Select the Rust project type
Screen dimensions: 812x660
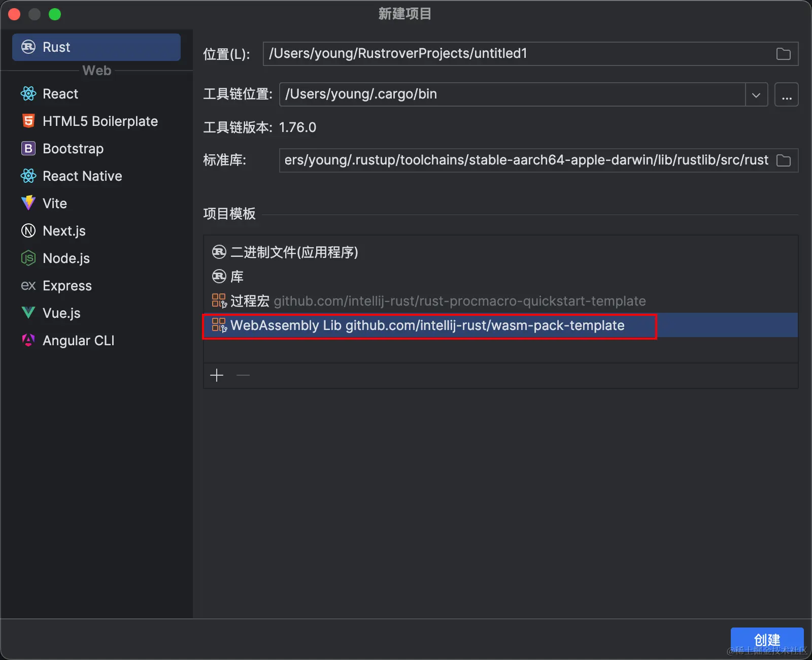coord(96,47)
